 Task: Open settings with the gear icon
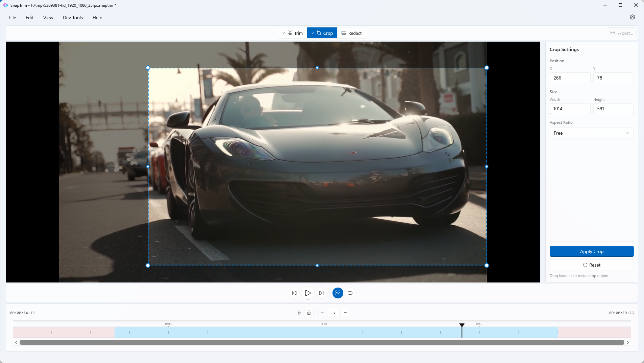632,17
